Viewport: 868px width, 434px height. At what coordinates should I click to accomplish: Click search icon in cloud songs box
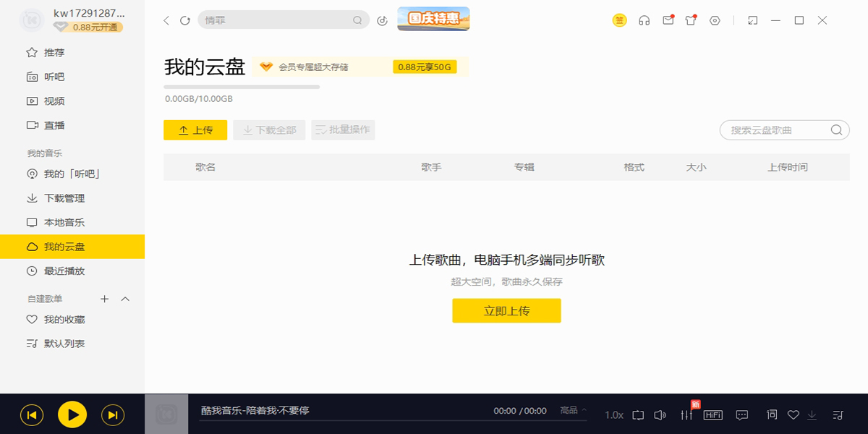click(x=836, y=130)
